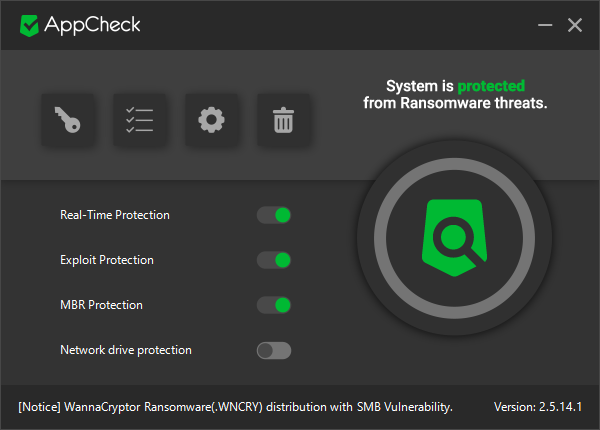Click the 'System is protected' status text

[x=455, y=94]
